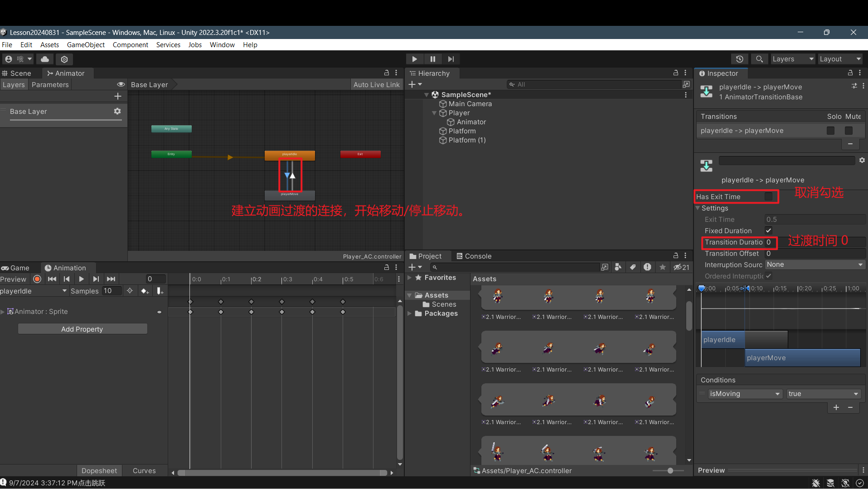Open the isMoving condition parameter dropdown
The height and width of the screenshot is (489, 868).
(745, 394)
